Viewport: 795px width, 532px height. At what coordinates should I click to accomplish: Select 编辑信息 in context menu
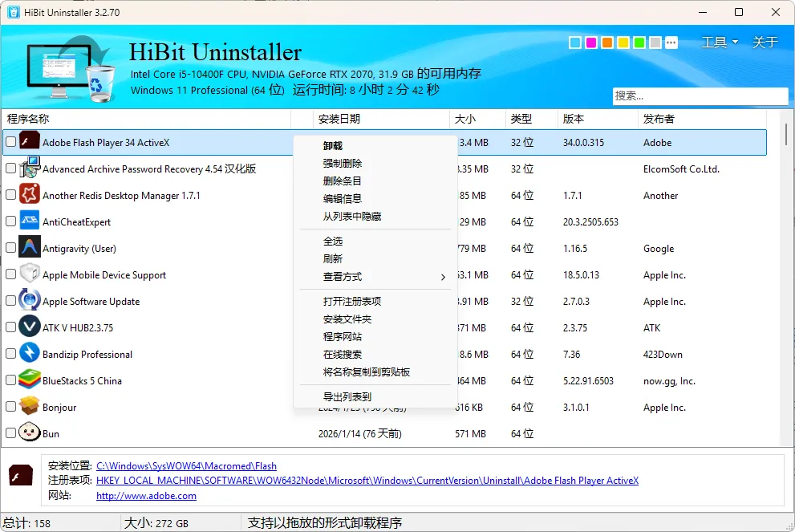pos(375,199)
